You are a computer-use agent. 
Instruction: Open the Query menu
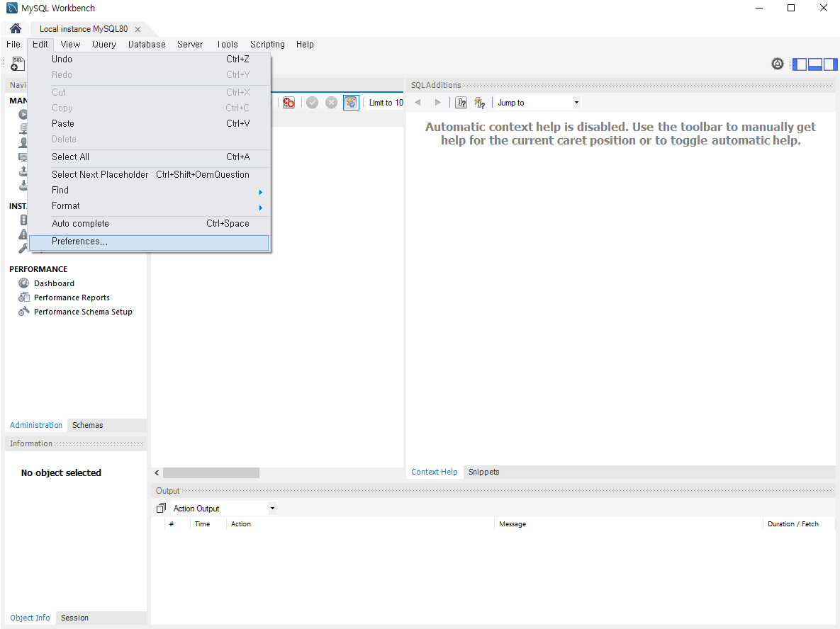click(104, 45)
